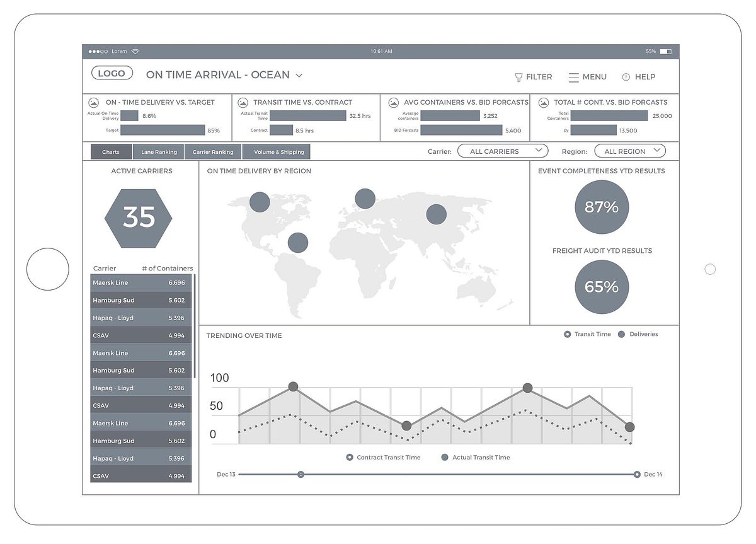The width and height of the screenshot is (756, 544).
Task: Click the Dec 13 timeline slider handle
Action: pyautogui.click(x=301, y=474)
